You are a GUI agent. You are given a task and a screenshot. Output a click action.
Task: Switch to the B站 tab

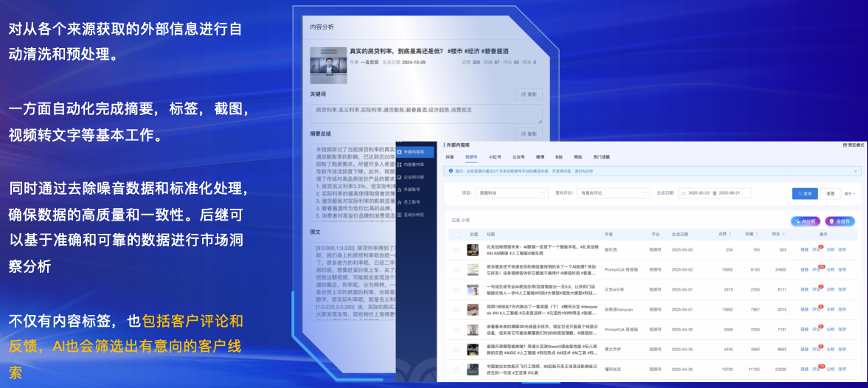559,157
